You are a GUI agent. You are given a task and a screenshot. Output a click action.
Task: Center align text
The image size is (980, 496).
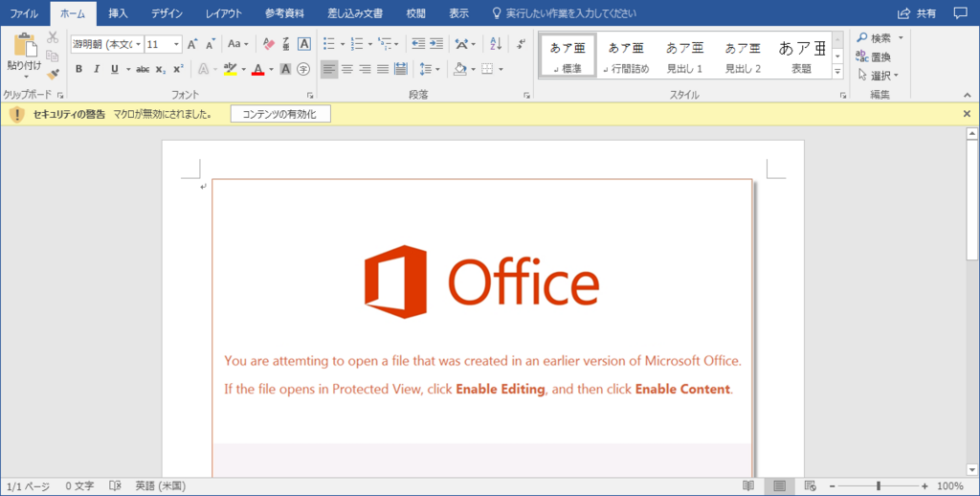point(347,69)
